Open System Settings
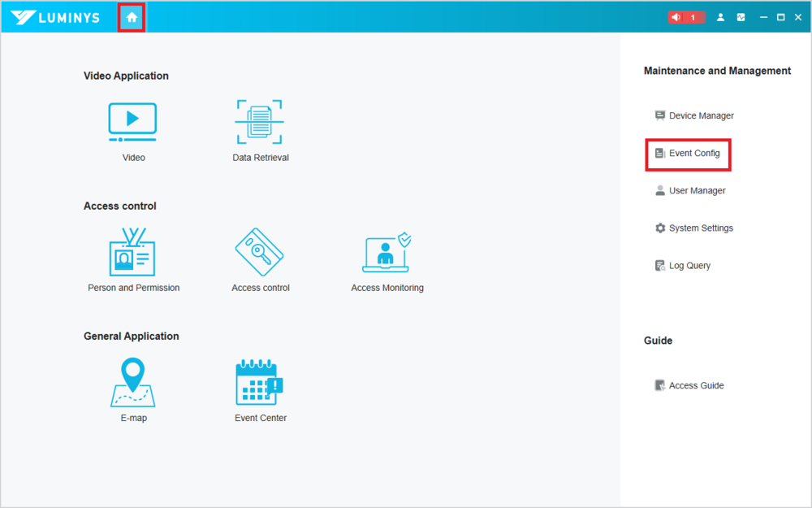This screenshot has height=508, width=812. click(700, 228)
